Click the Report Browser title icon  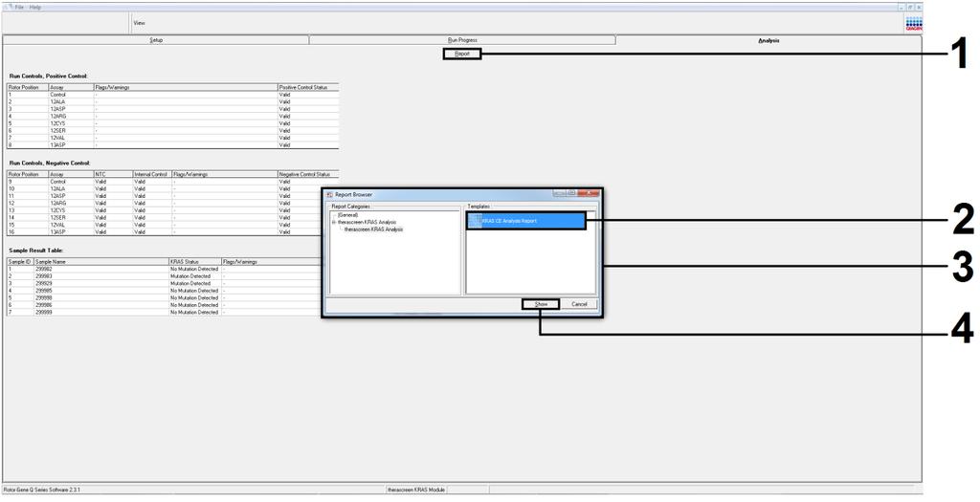click(330, 195)
